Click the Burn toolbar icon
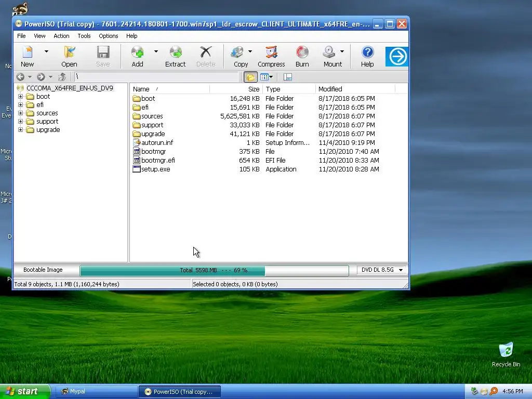The width and height of the screenshot is (532, 399). (302, 56)
